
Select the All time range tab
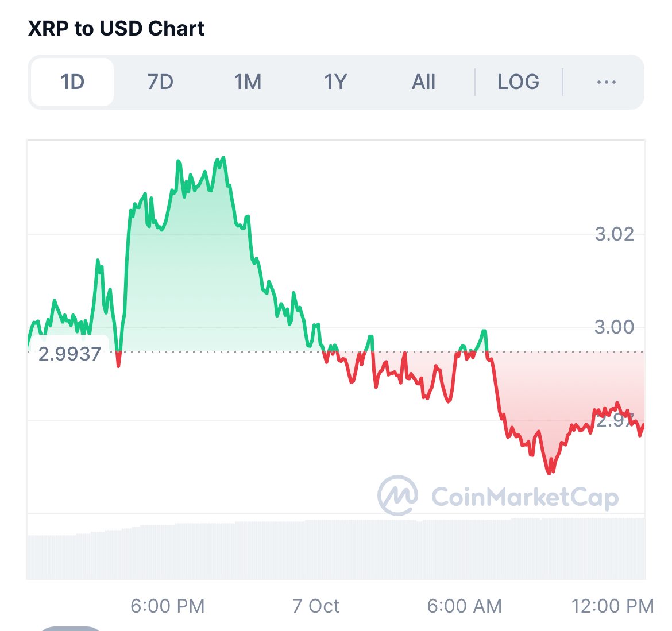click(x=423, y=82)
